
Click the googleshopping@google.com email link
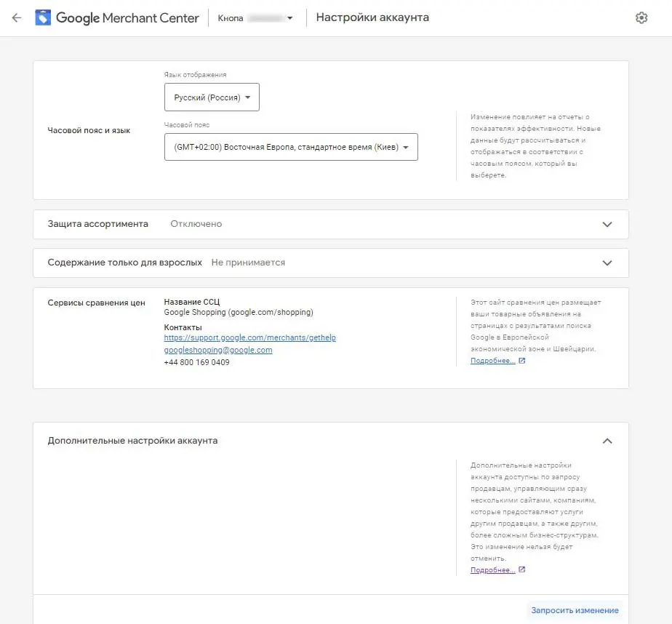[x=218, y=350]
